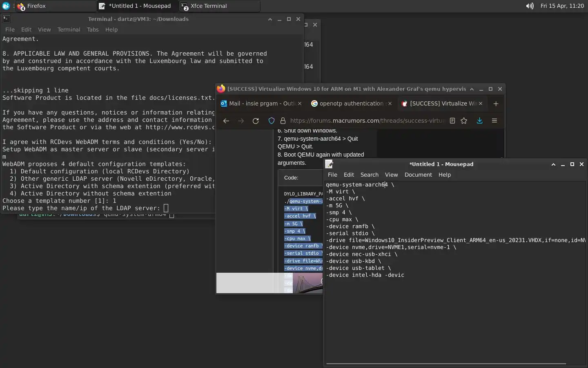Open Mousepad Edit menu
This screenshot has width=588, height=368.
[349, 175]
